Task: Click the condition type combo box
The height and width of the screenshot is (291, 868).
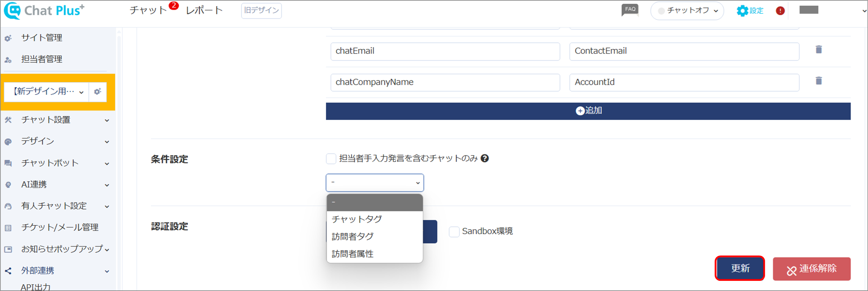Action: 375,183
